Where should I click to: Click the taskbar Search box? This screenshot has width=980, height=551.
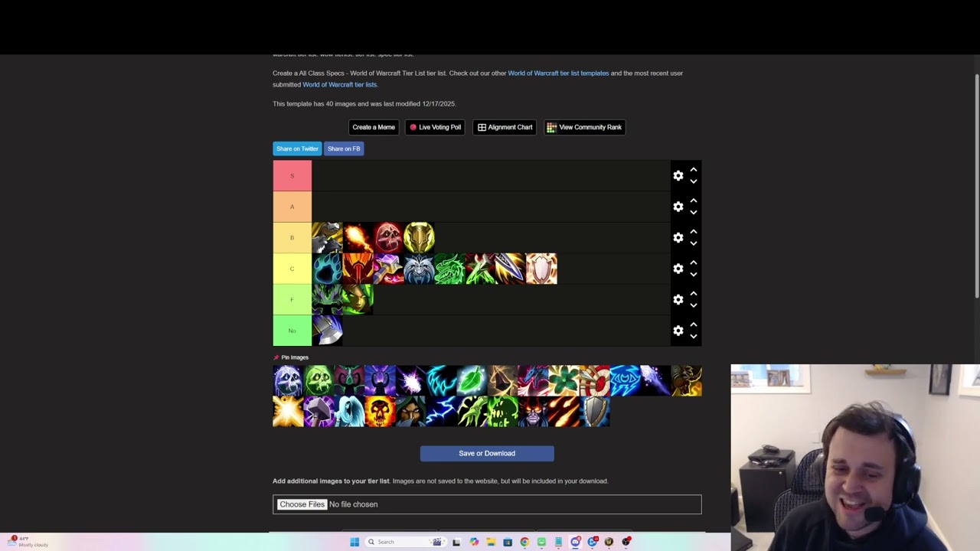point(406,542)
